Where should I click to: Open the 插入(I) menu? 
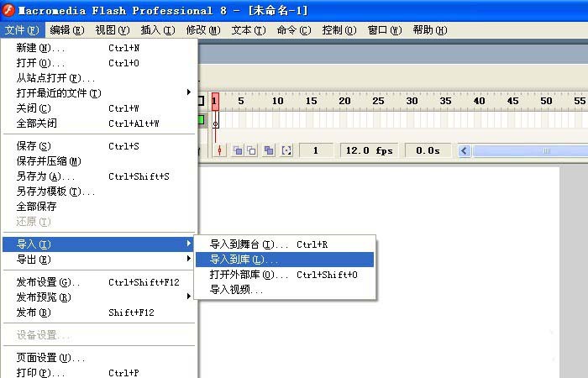pyautogui.click(x=158, y=30)
